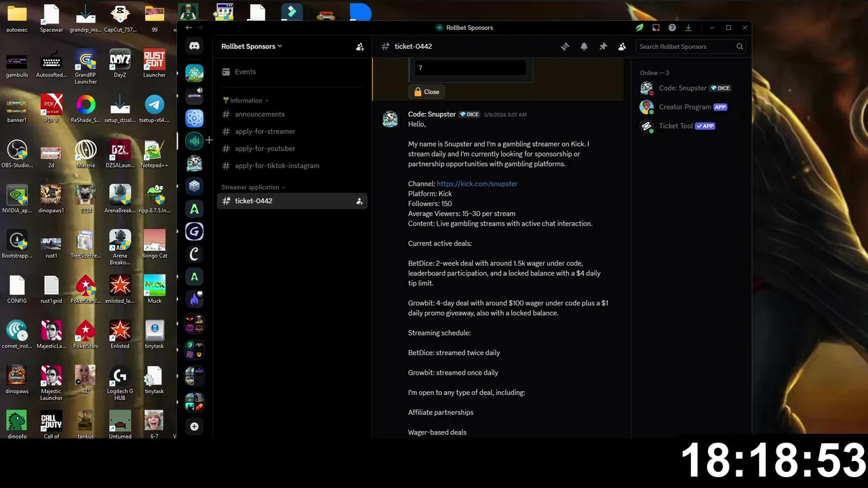Open the Logitech G HUB desktop shortcut

click(x=120, y=382)
